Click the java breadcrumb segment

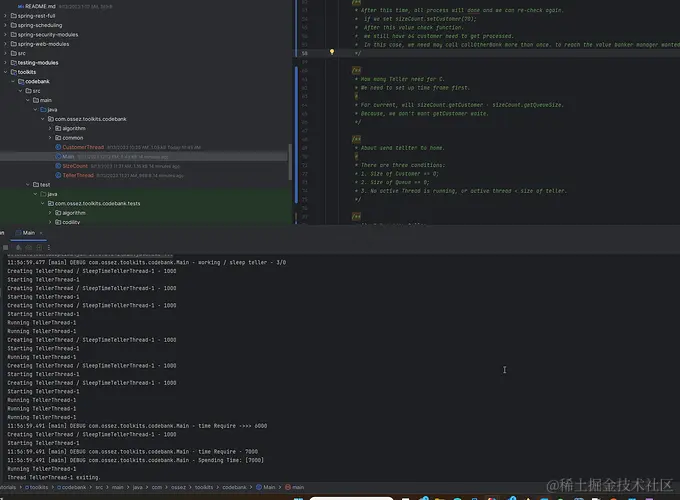pos(137,487)
